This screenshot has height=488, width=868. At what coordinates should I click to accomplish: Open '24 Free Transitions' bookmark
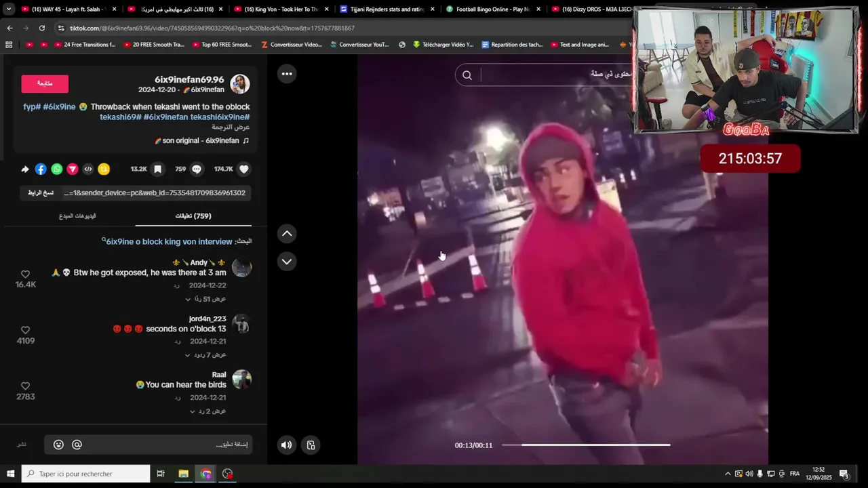click(85, 45)
